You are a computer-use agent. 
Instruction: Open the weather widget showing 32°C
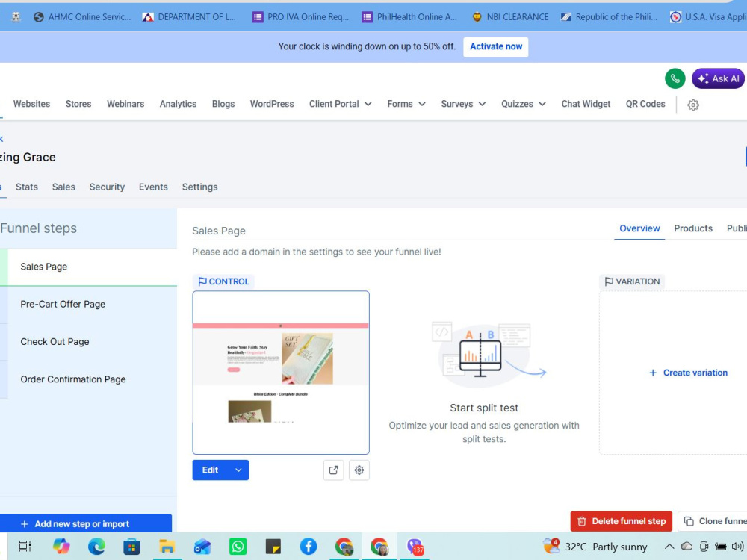tap(595, 547)
